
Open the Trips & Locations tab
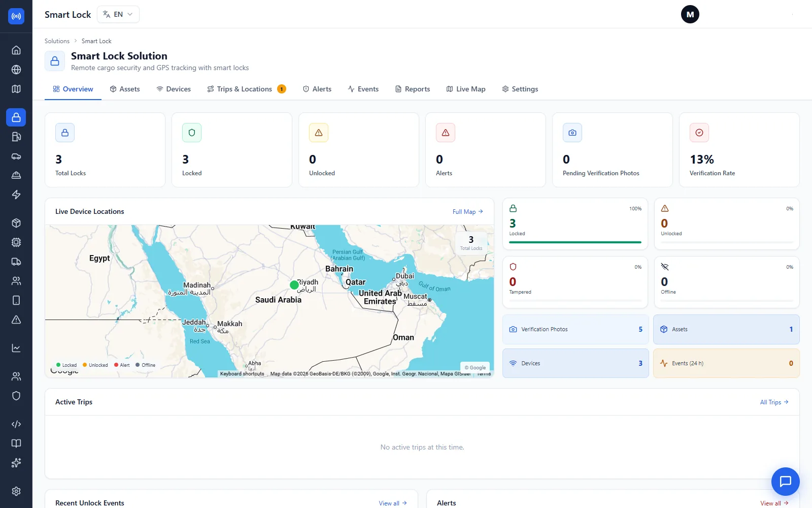pyautogui.click(x=247, y=89)
